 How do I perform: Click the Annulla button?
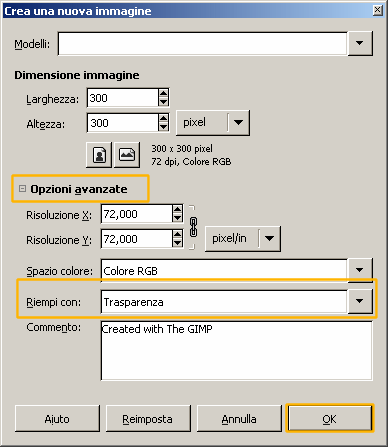coord(239,419)
